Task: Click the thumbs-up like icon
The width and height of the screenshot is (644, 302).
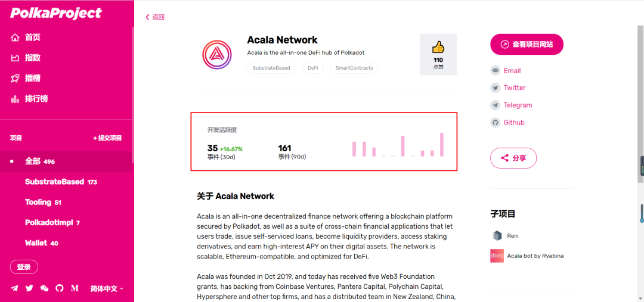Action: coord(438,48)
